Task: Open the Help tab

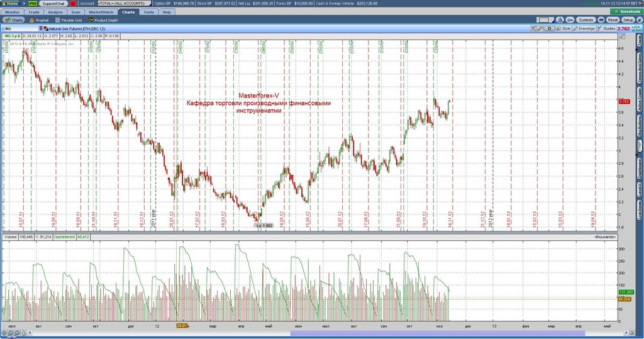Action: tap(167, 12)
